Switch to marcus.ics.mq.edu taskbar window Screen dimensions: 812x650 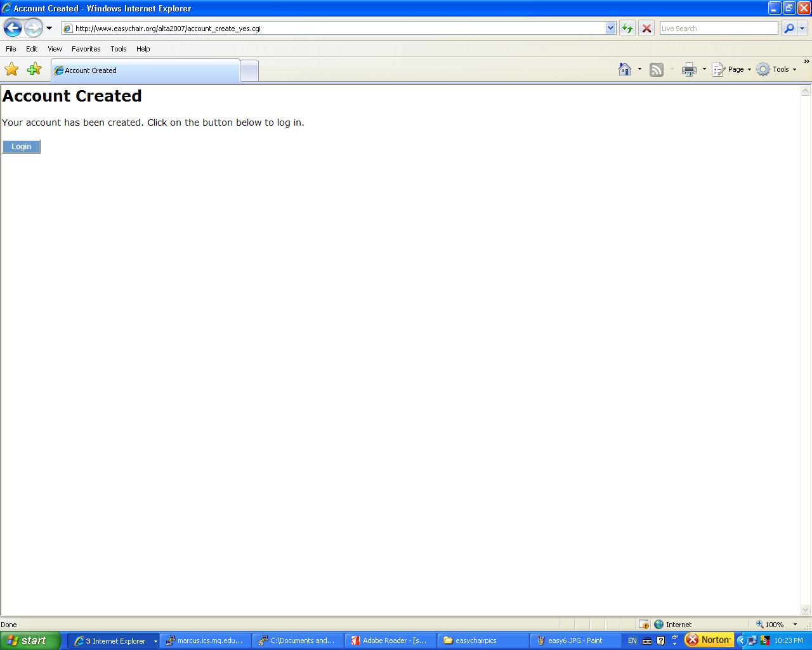[x=206, y=640]
